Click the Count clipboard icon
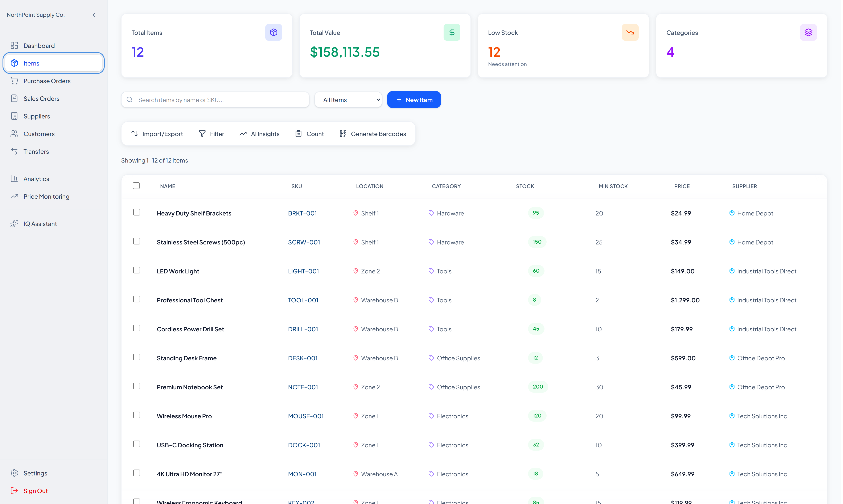This screenshot has height=504, width=843. [299, 134]
